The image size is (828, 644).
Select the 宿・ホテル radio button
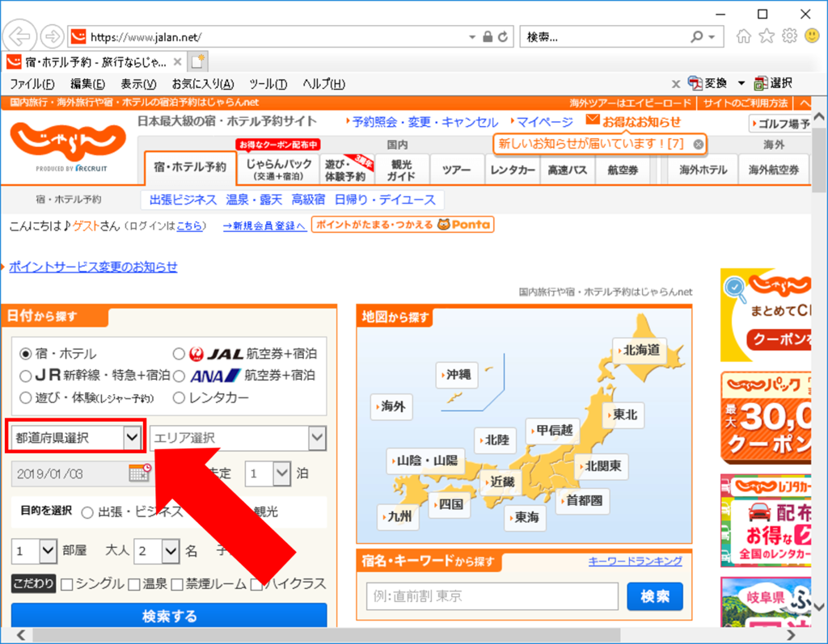(25, 354)
